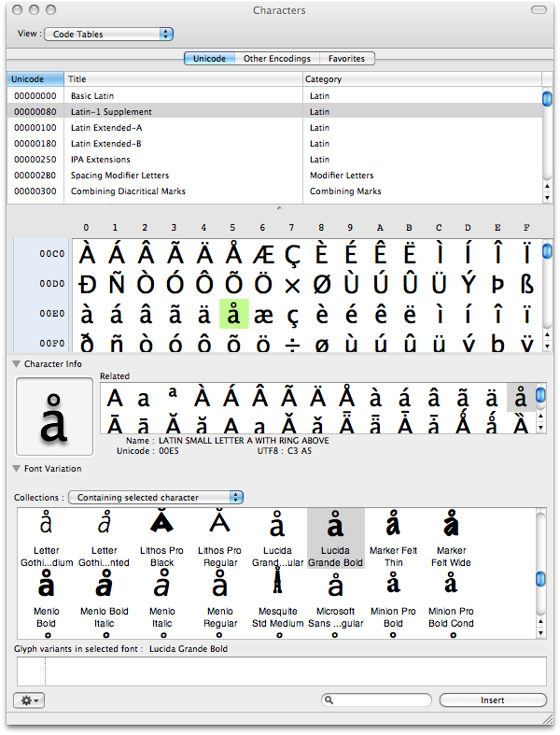Sort by the Category column header
The image size is (560, 735).
[422, 79]
